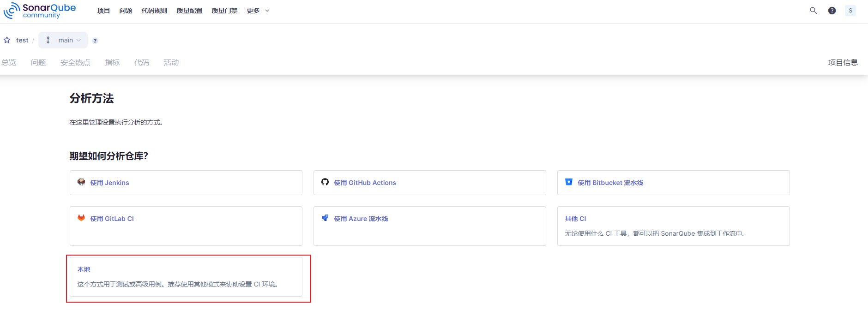This screenshot has width=868, height=310.
Task: Select the 本地 analysis option
Action: (x=186, y=277)
